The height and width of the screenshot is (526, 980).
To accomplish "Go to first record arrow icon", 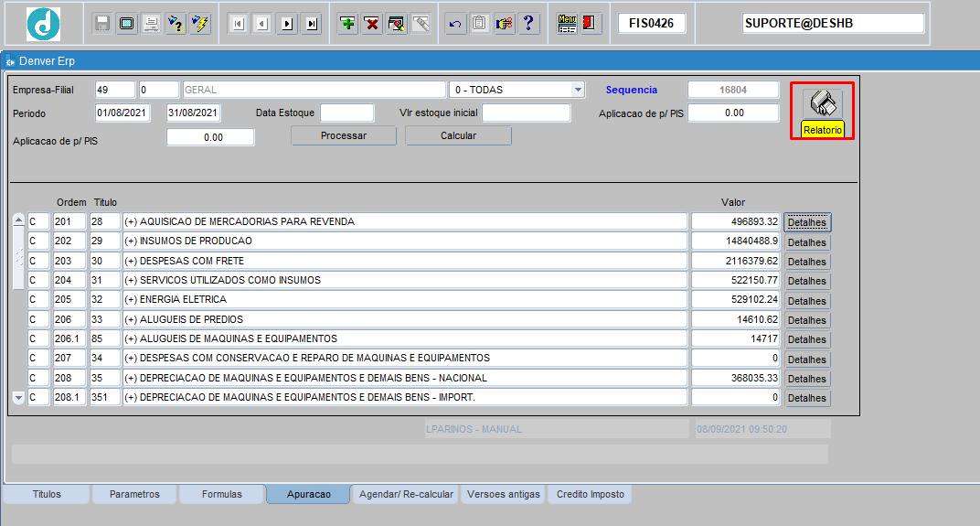I will pos(238,24).
